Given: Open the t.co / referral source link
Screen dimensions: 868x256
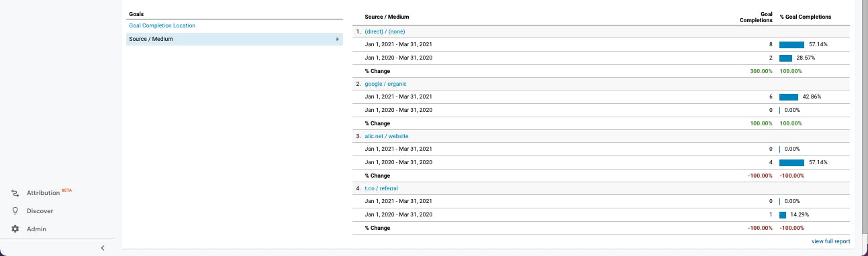Looking at the screenshot, I should pos(381,188).
